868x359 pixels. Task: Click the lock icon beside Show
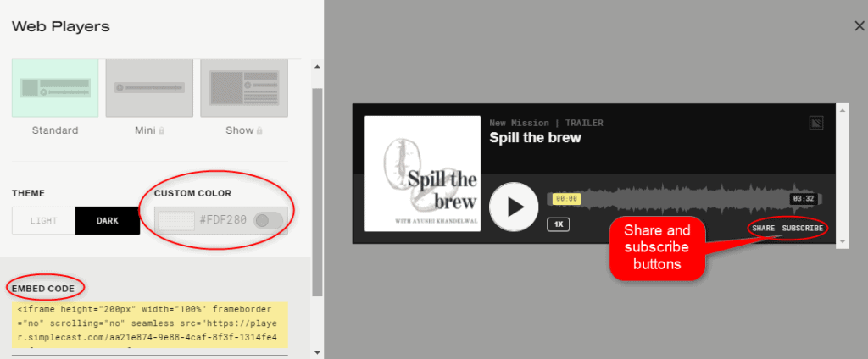pos(259,131)
